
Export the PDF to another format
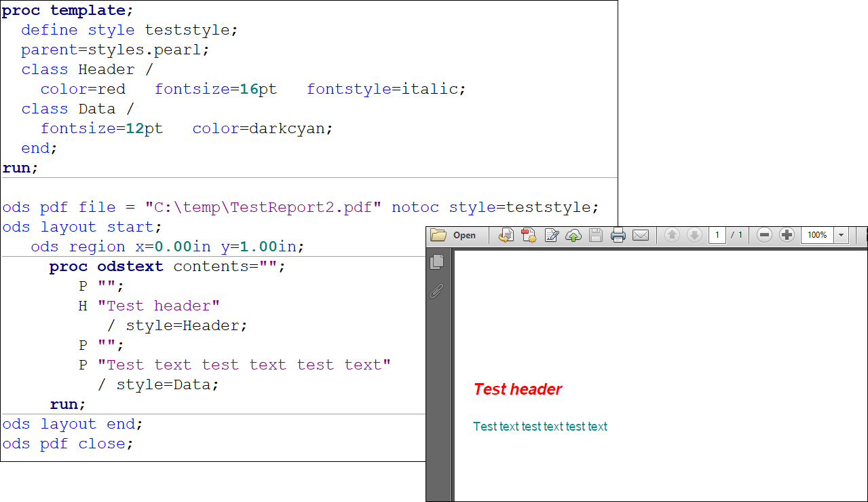506,235
